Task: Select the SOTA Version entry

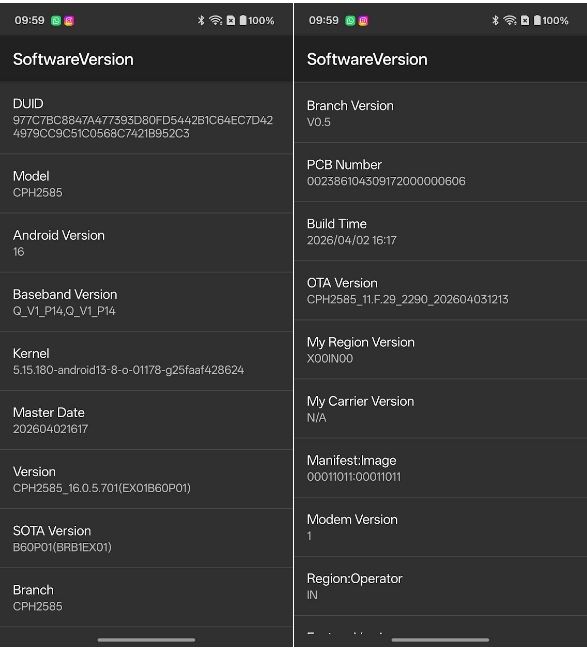Action: (x=146, y=538)
